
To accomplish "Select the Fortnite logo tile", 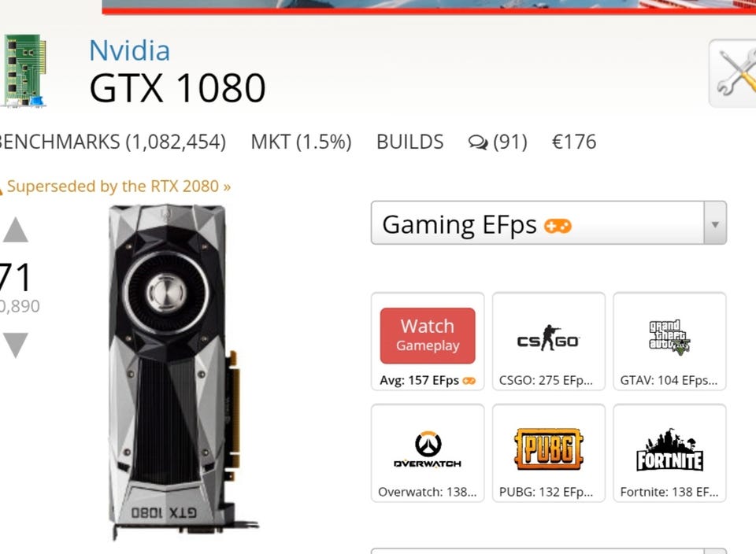I will [x=669, y=452].
